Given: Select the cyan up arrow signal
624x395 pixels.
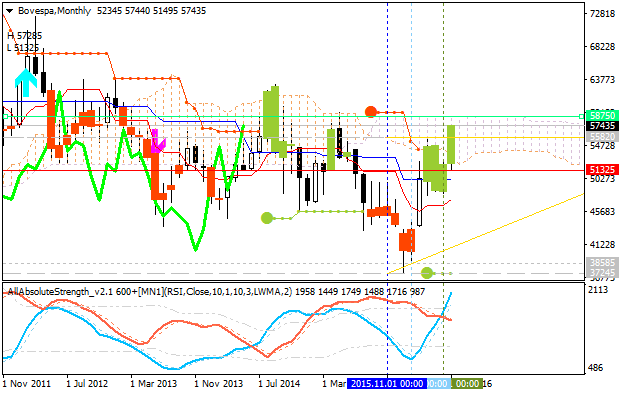Looking at the screenshot, I should coord(26,83).
